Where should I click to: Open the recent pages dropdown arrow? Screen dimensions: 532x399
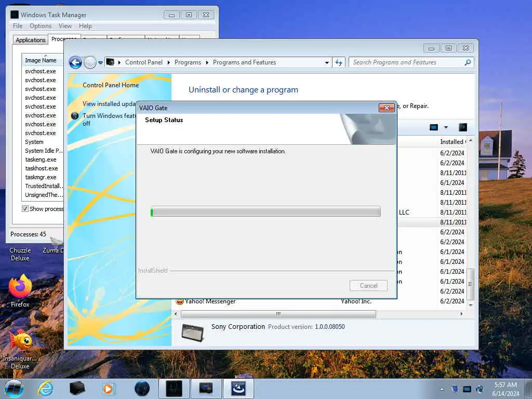click(100, 63)
